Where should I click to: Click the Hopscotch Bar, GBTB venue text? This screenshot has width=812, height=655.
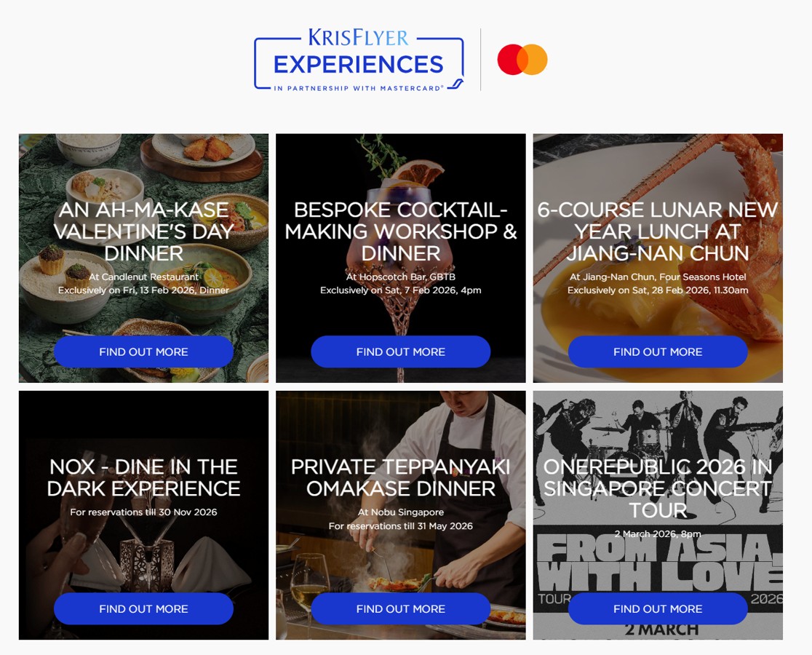[x=400, y=277]
